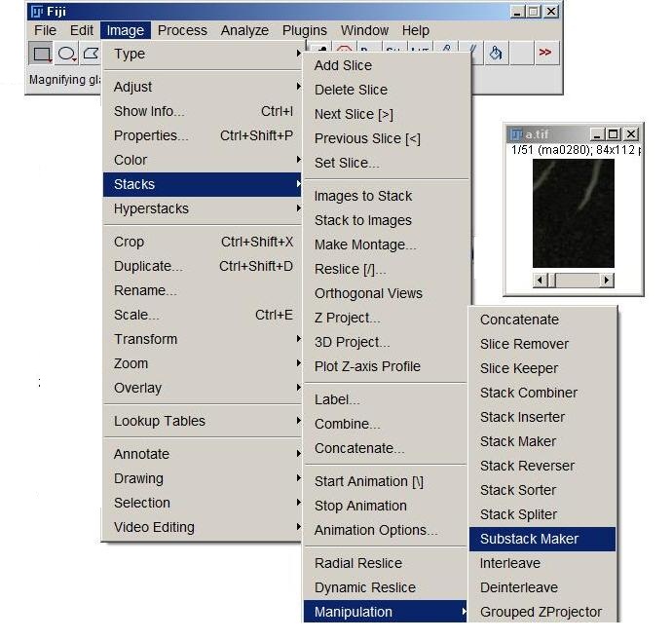The image size is (672, 640).
Task: Open the Edit menu
Action: pos(82,30)
